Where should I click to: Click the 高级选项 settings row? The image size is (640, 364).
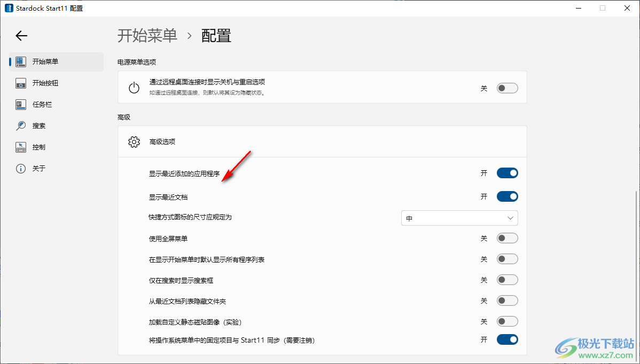[321, 141]
